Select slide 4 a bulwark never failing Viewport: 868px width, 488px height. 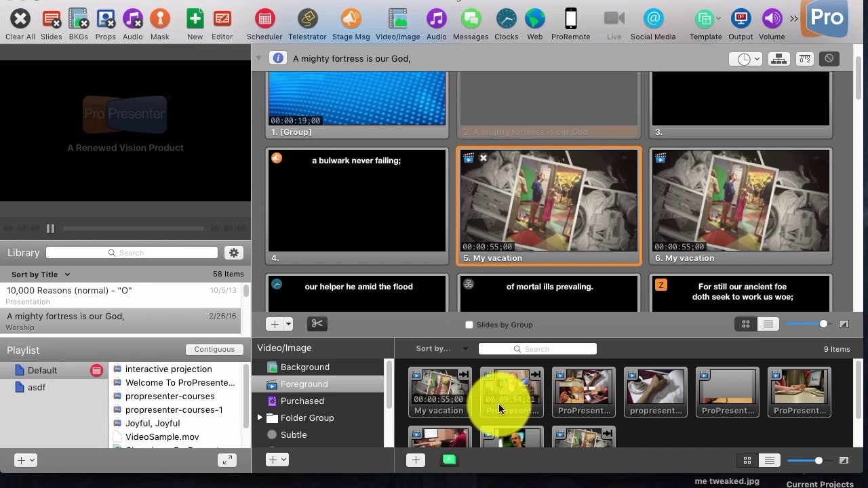pyautogui.click(x=357, y=206)
